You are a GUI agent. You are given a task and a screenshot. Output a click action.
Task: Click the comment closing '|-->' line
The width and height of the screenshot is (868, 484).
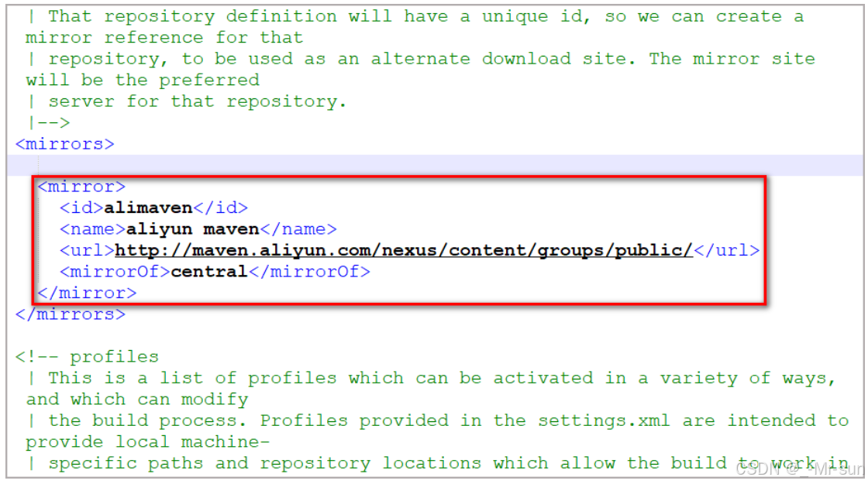48,122
